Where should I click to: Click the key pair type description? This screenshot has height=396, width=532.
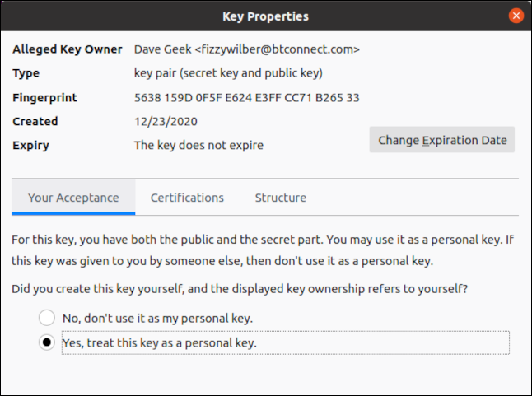[x=228, y=73]
